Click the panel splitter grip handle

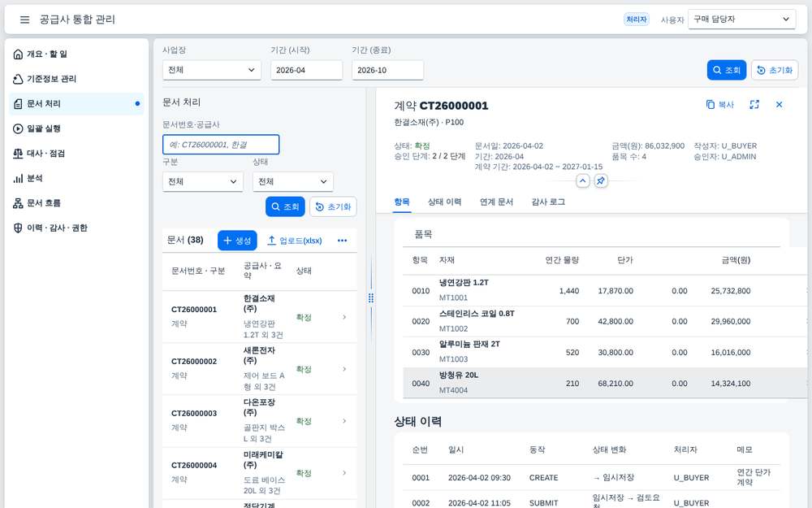(371, 298)
